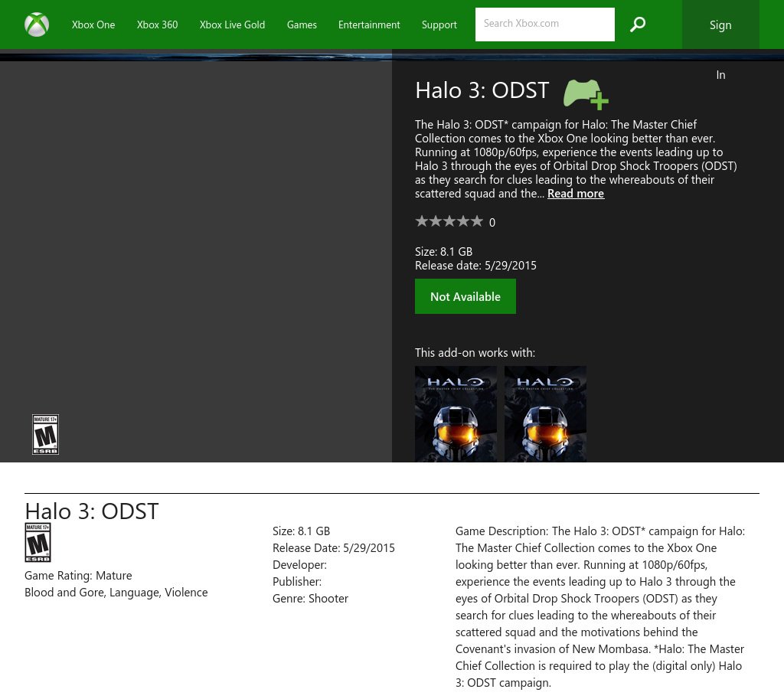Click the search magnifier icon
The width and height of the screenshot is (784, 699).
(638, 24)
